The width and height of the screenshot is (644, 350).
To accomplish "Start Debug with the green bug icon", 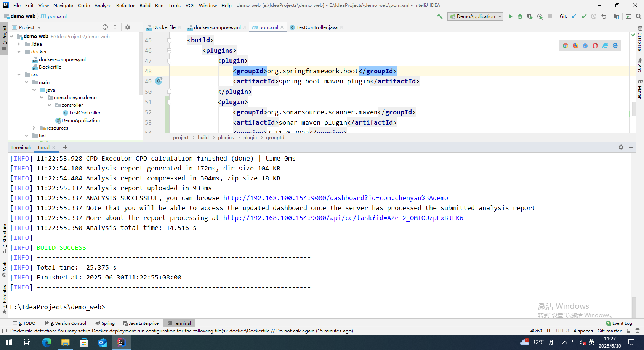I will 520,16.
